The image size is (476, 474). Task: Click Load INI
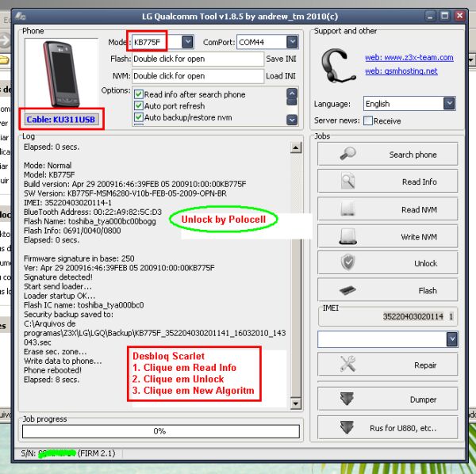pyautogui.click(x=281, y=76)
